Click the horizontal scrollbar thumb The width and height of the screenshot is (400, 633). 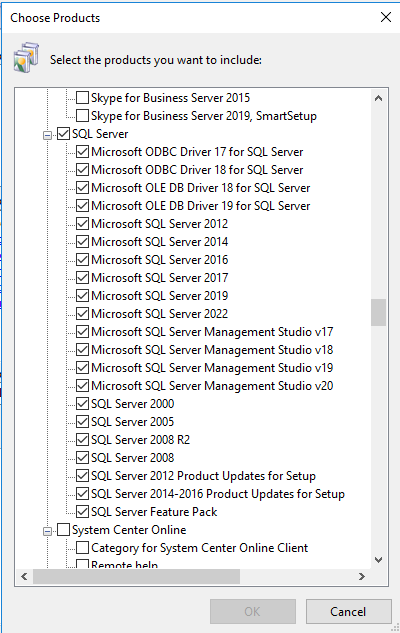click(136, 576)
